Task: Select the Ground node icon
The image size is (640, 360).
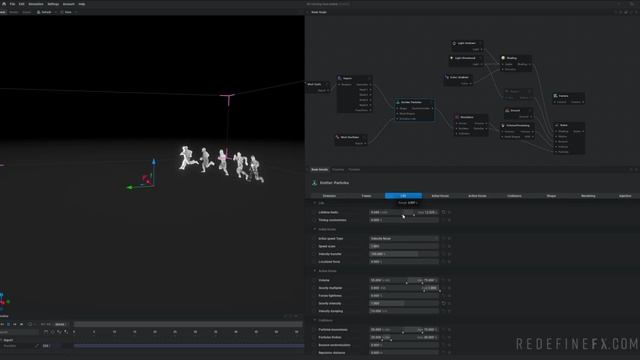Action: point(507,110)
